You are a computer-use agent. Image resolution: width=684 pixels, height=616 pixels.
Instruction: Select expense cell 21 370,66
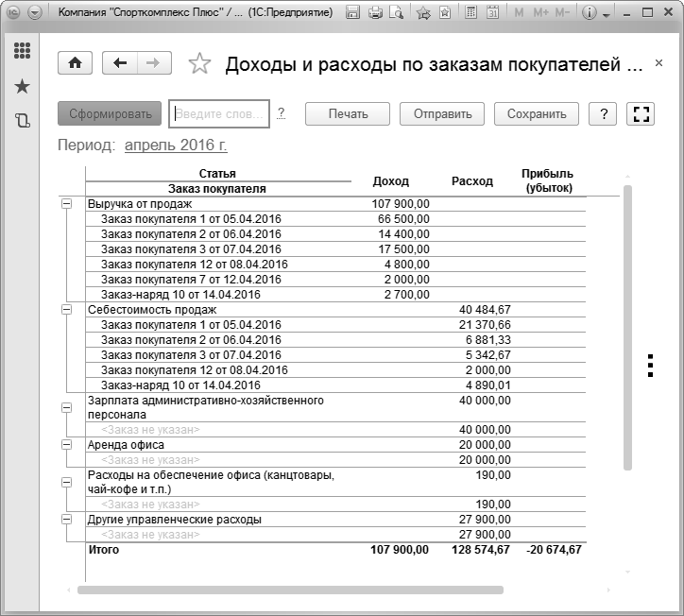[485, 325]
